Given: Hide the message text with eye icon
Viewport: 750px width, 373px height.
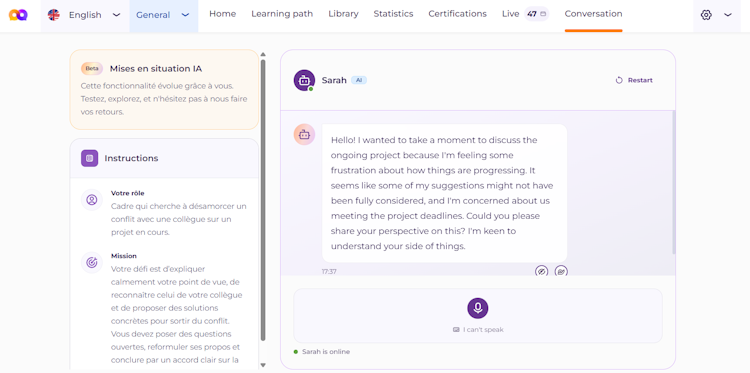Looking at the screenshot, I should tap(541, 271).
